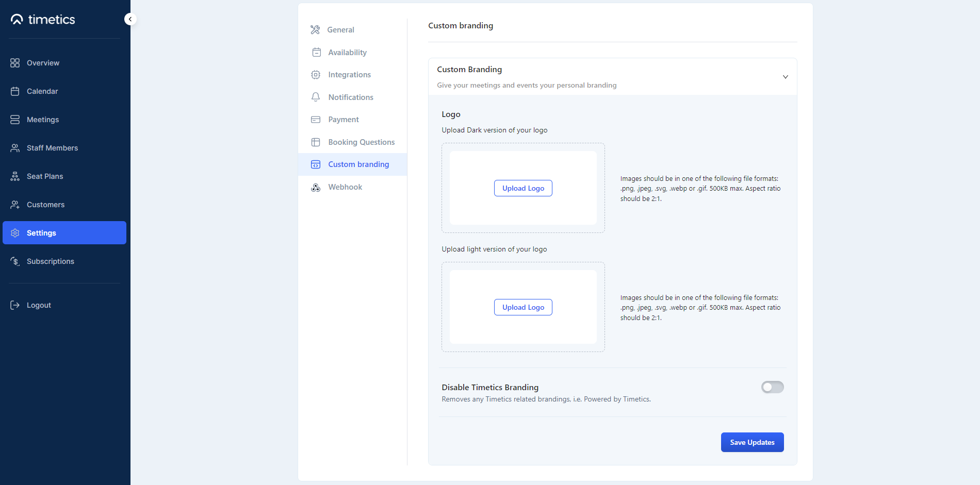Click the Overview grid icon in sidebar
The image size is (980, 485).
pyautogui.click(x=15, y=63)
